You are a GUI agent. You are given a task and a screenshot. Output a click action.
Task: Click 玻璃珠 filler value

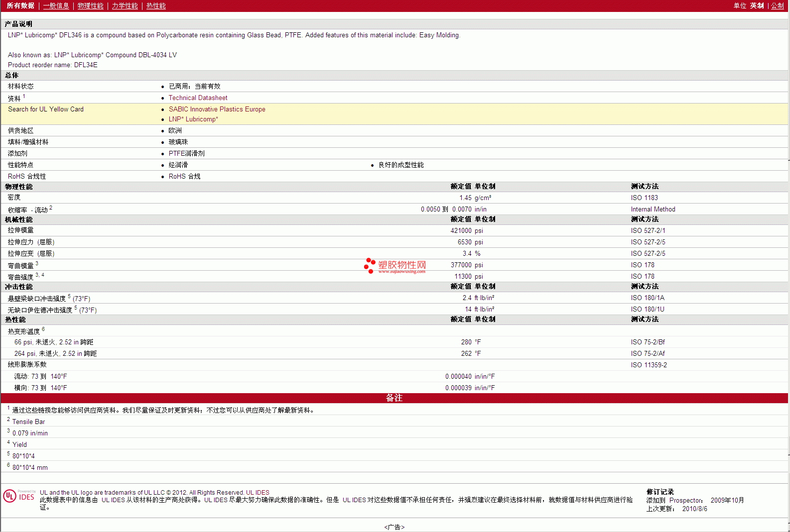coord(178,142)
